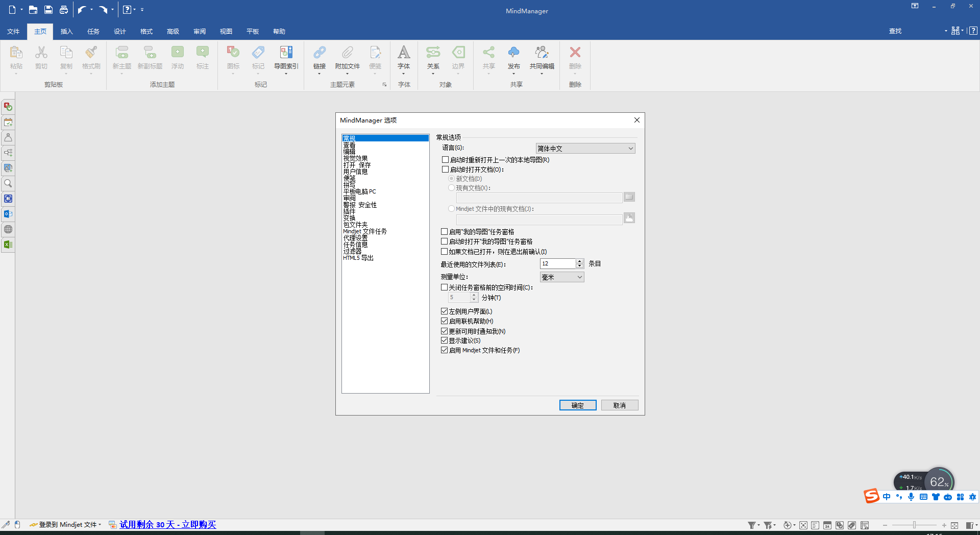Click the Publish (发布) cloud icon

pos(514,53)
